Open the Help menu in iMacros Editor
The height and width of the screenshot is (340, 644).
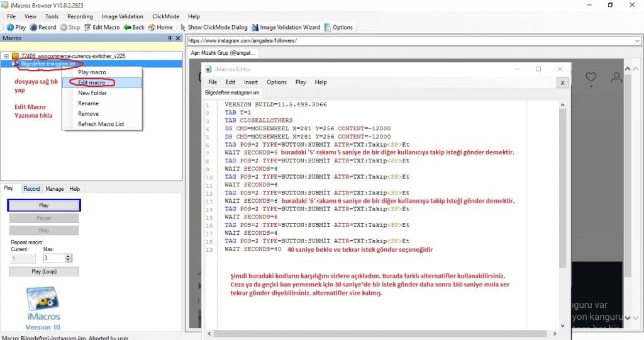[321, 82]
